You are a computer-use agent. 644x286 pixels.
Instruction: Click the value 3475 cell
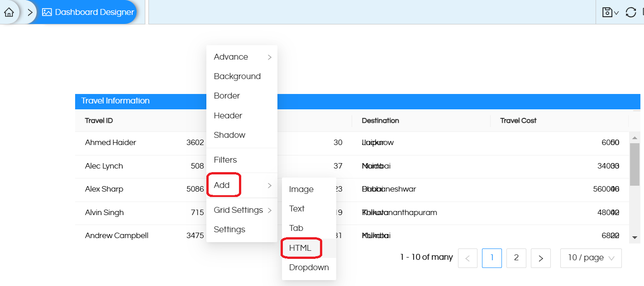coord(195,236)
